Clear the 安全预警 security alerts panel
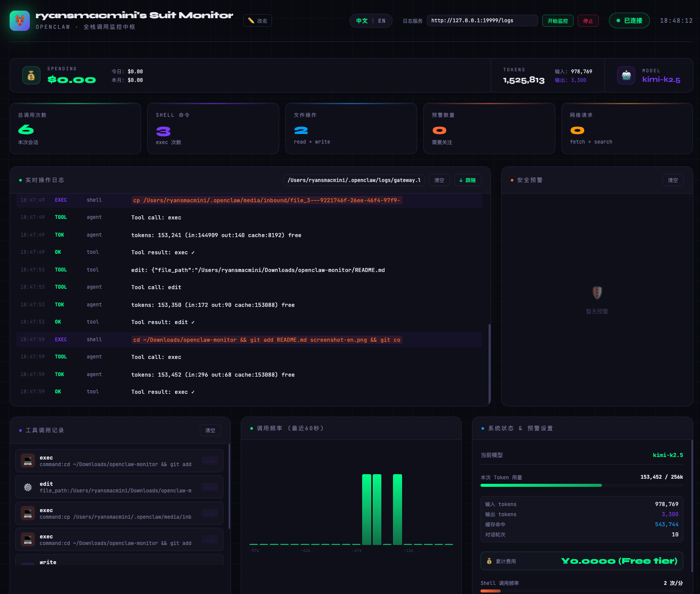700x594 pixels. tap(673, 180)
